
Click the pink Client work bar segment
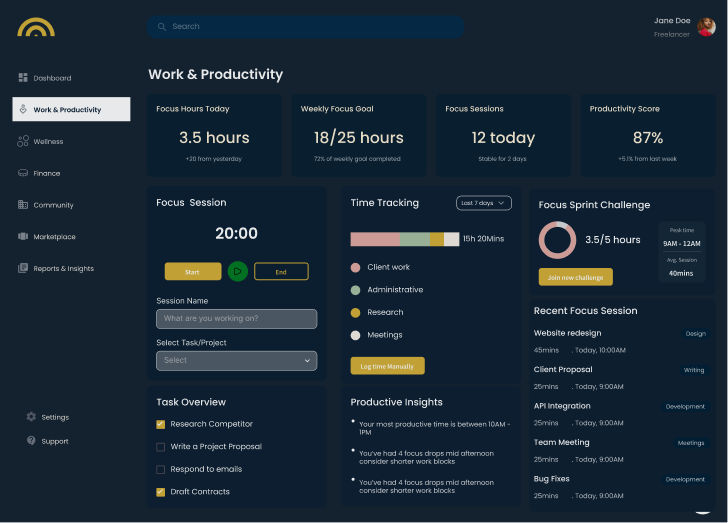(375, 239)
